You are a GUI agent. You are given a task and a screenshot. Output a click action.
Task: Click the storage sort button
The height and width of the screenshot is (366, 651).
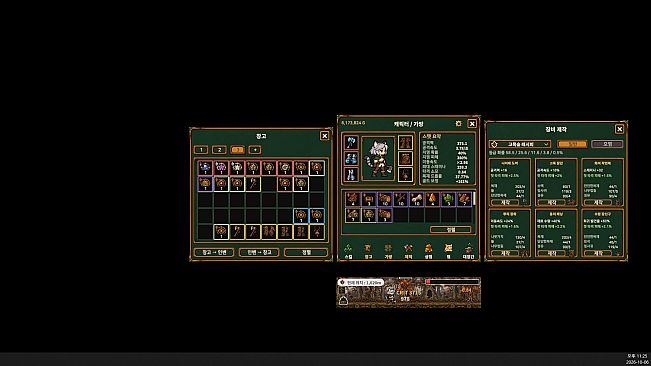tap(306, 252)
